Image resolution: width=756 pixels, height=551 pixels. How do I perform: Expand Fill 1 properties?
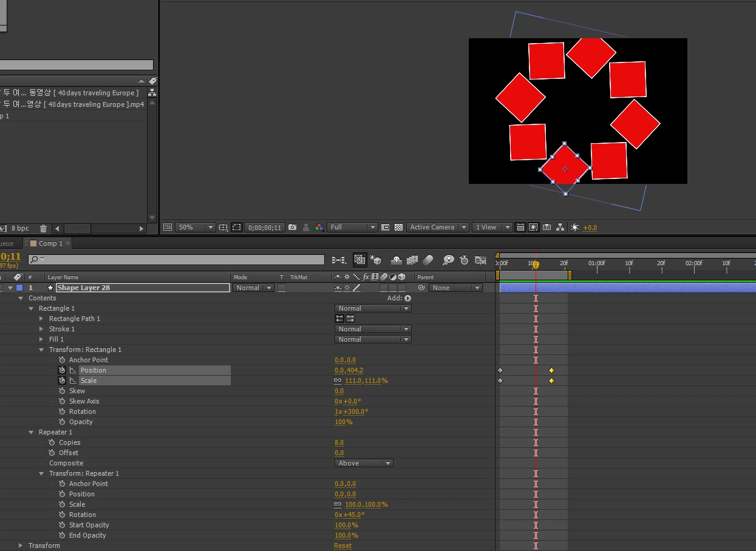(41, 339)
